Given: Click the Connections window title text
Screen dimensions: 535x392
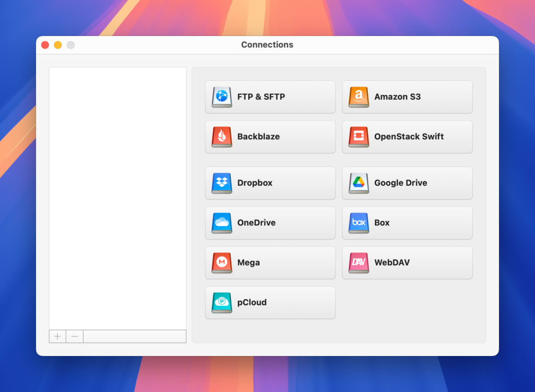Looking at the screenshot, I should pyautogui.click(x=267, y=45).
